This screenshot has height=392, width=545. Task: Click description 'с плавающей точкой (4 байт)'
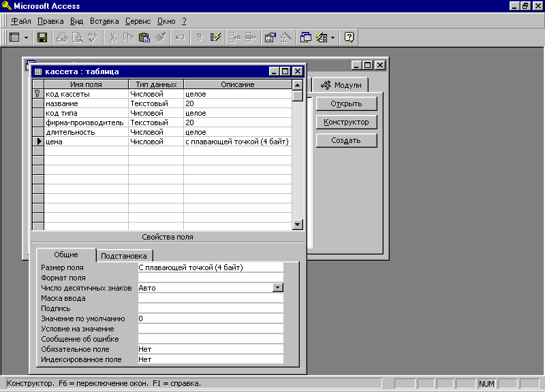(236, 142)
